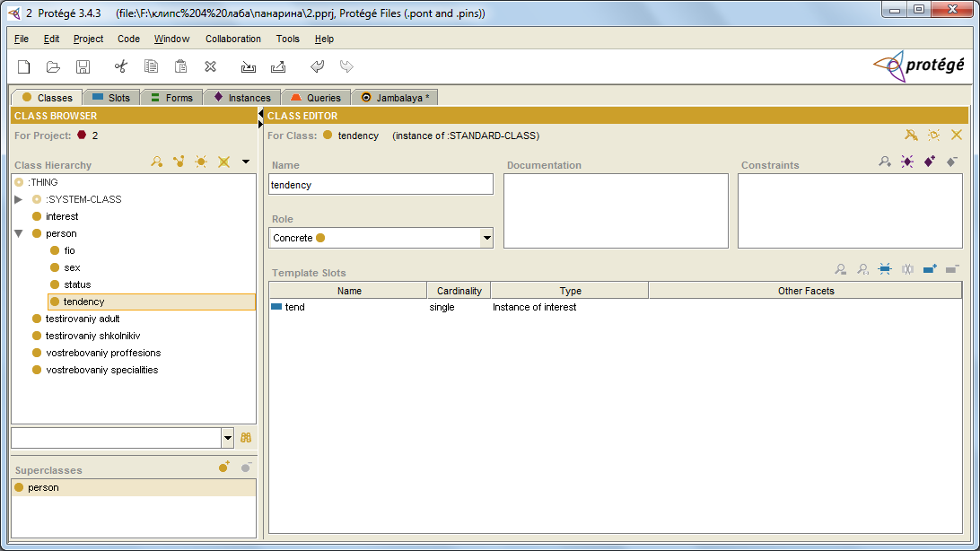The image size is (980, 551).
Task: Sort slots by Cardinality column header
Action: 459,291
